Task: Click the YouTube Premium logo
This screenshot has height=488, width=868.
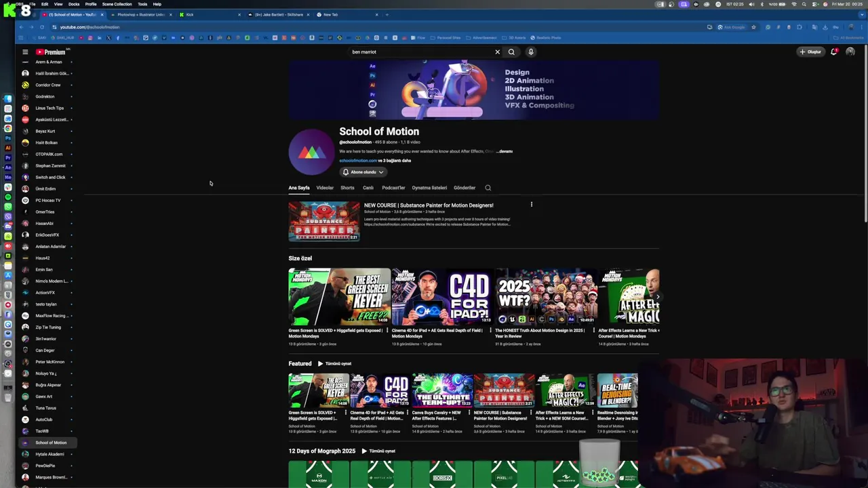Action: (51, 52)
